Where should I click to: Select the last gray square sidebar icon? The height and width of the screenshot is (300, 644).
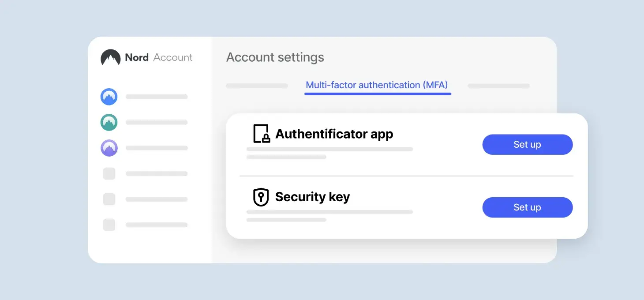pos(109,225)
